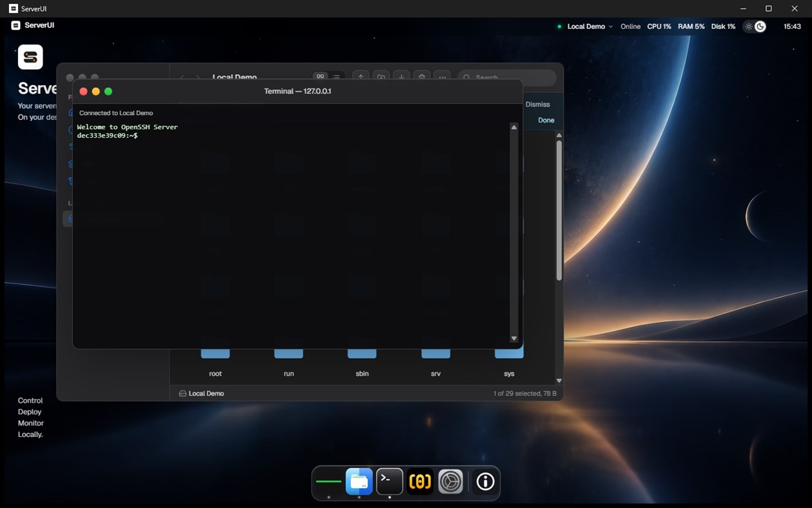Click the 'Connected to Local Demo' terminal label
This screenshot has height=508, width=812.
click(116, 113)
